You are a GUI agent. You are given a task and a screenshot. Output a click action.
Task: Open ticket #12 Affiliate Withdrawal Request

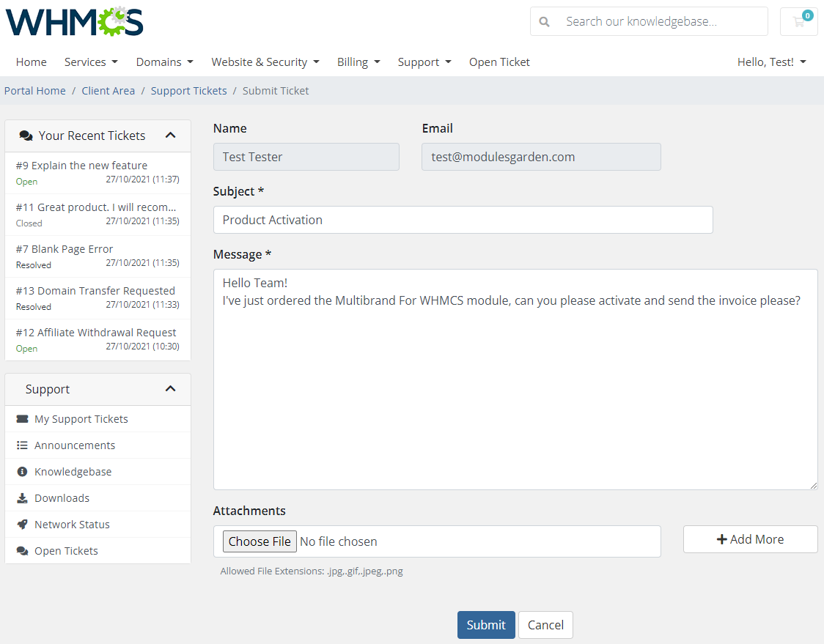point(98,340)
